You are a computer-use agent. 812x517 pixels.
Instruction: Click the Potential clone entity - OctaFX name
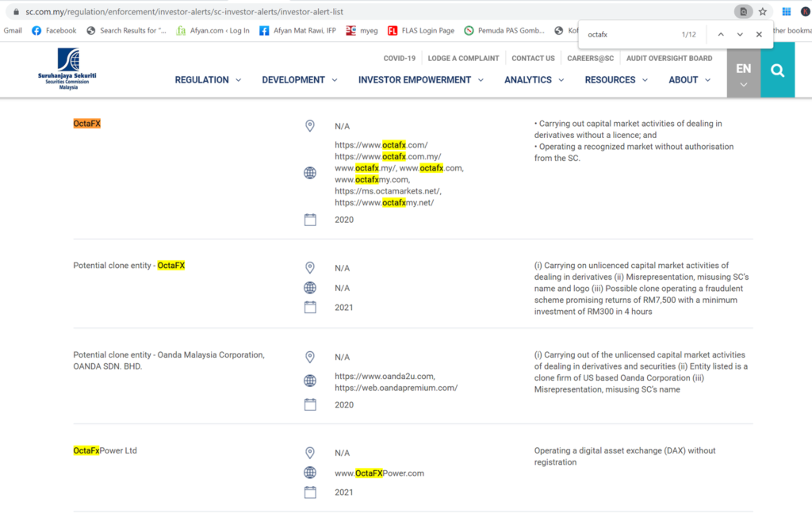pyautogui.click(x=129, y=265)
